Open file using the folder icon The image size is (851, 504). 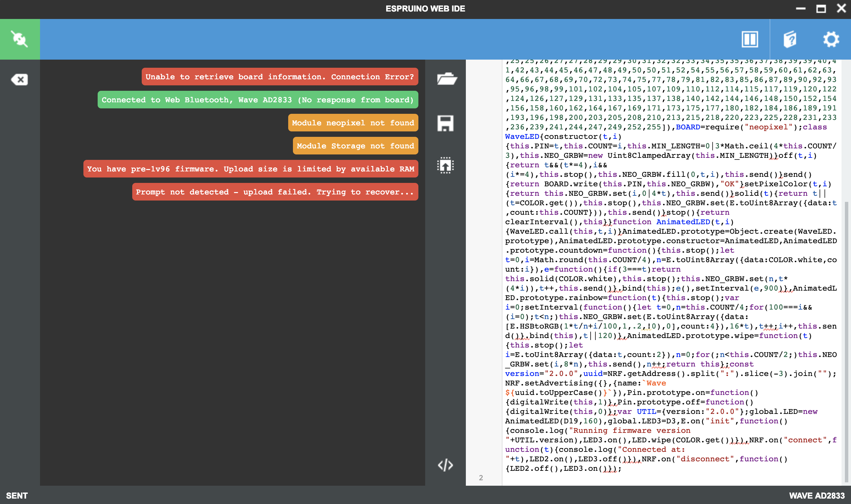[446, 79]
